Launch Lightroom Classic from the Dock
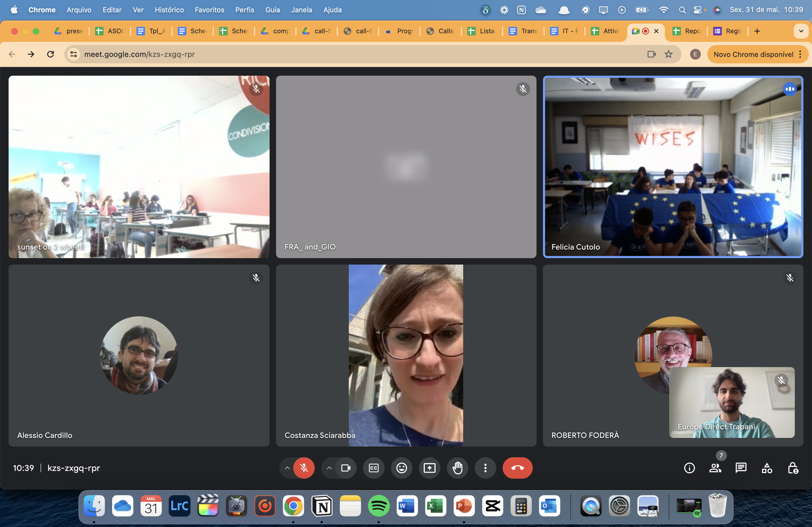This screenshot has height=527, width=812. [x=179, y=506]
